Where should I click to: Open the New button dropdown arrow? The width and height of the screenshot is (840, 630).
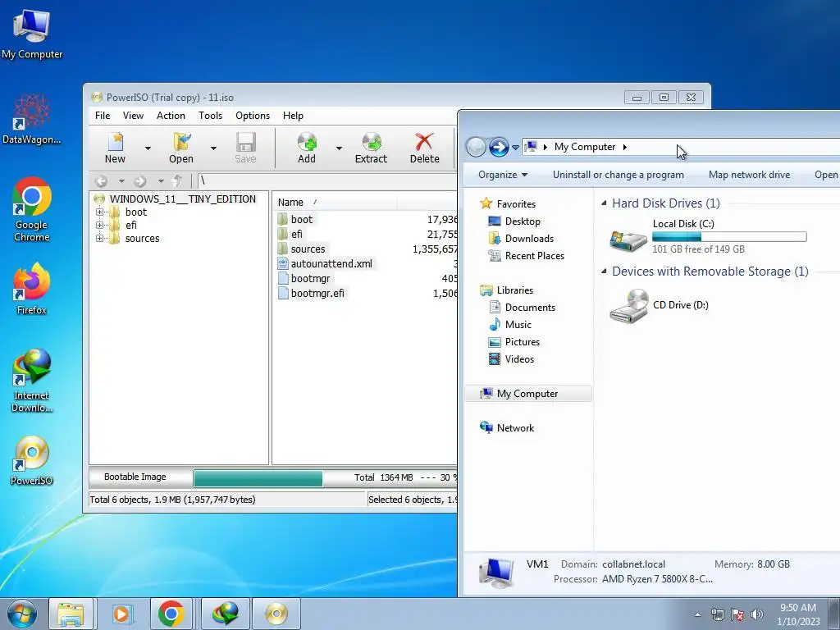[148, 148]
